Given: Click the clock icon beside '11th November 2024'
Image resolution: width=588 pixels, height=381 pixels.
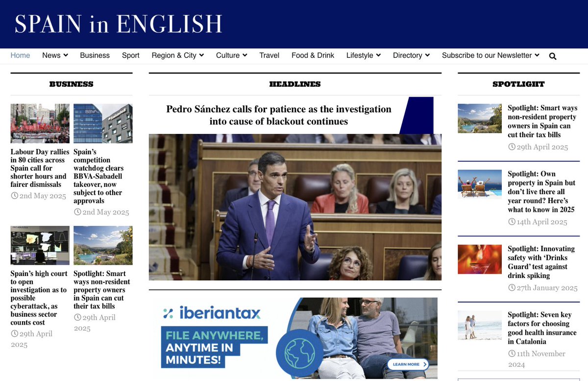Looking at the screenshot, I should click(x=512, y=354).
